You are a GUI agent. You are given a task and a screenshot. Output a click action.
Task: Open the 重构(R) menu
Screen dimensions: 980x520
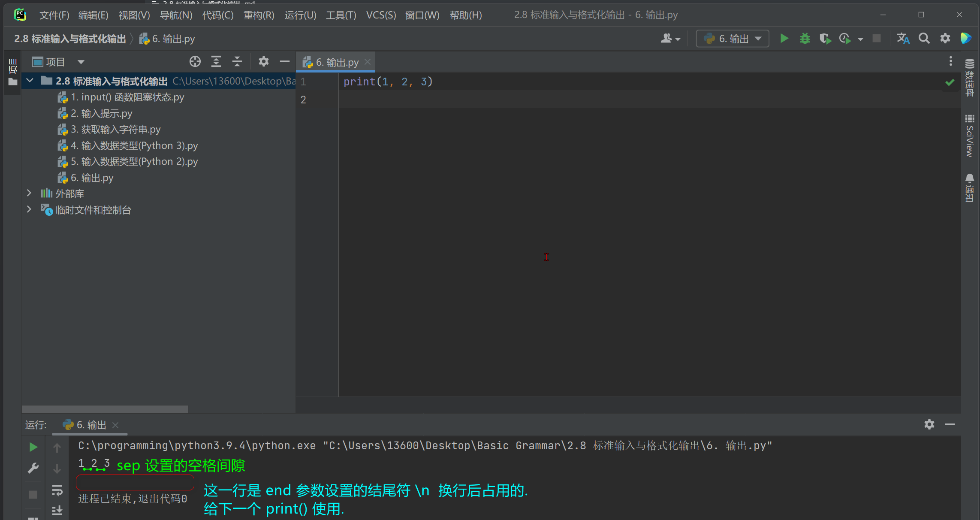pyautogui.click(x=259, y=15)
